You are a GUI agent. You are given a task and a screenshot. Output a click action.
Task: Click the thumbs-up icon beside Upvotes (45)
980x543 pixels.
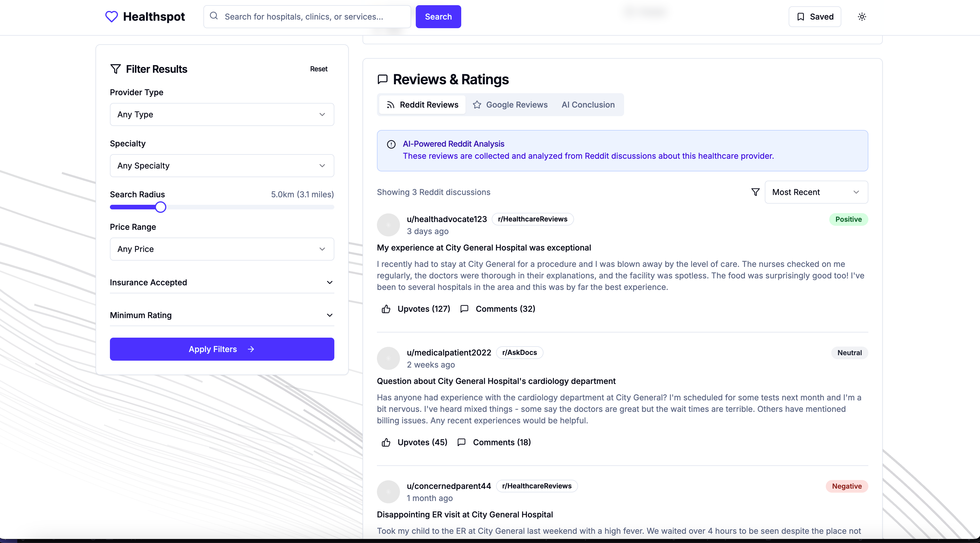pos(386,442)
